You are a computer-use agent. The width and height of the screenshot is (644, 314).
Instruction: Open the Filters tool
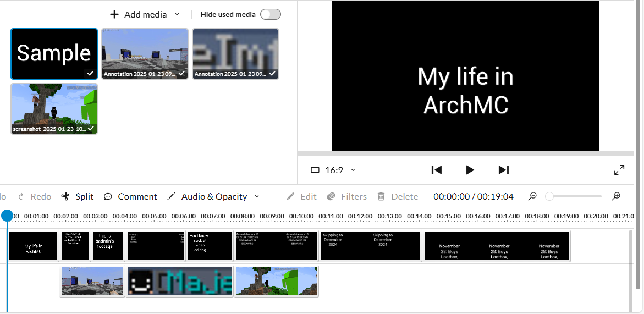coord(346,197)
